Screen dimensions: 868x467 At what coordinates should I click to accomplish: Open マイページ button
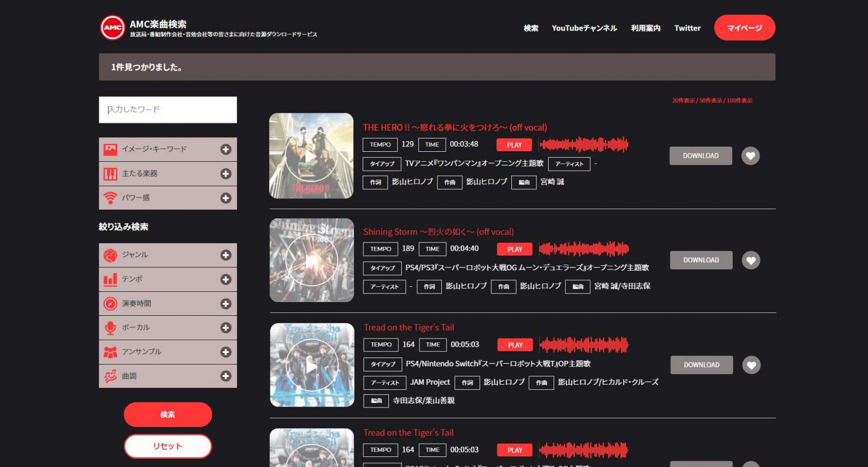tap(744, 28)
